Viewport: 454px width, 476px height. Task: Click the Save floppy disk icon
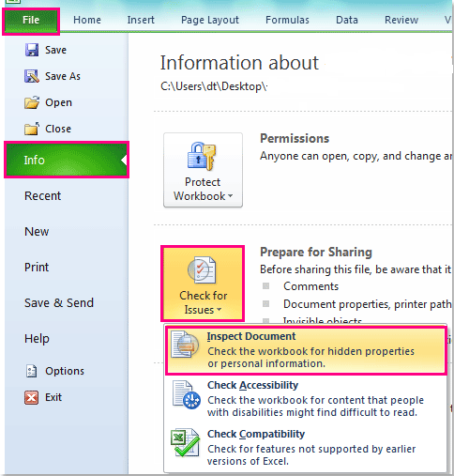(32, 50)
